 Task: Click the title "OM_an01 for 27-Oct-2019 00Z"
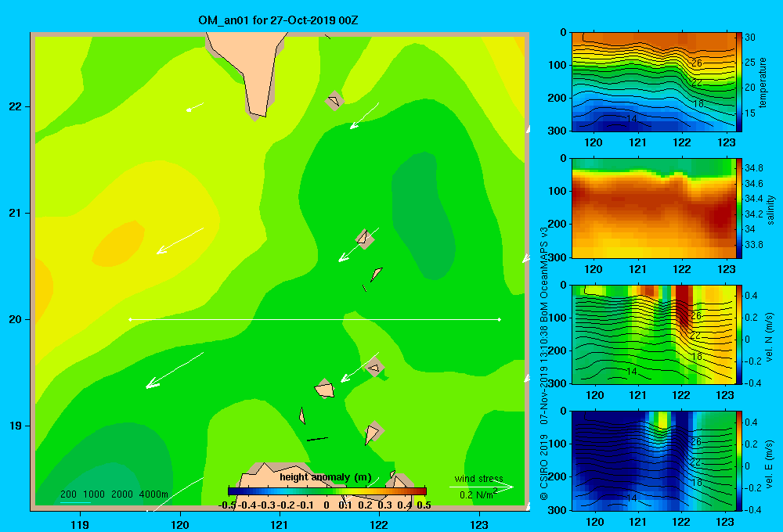pos(278,20)
